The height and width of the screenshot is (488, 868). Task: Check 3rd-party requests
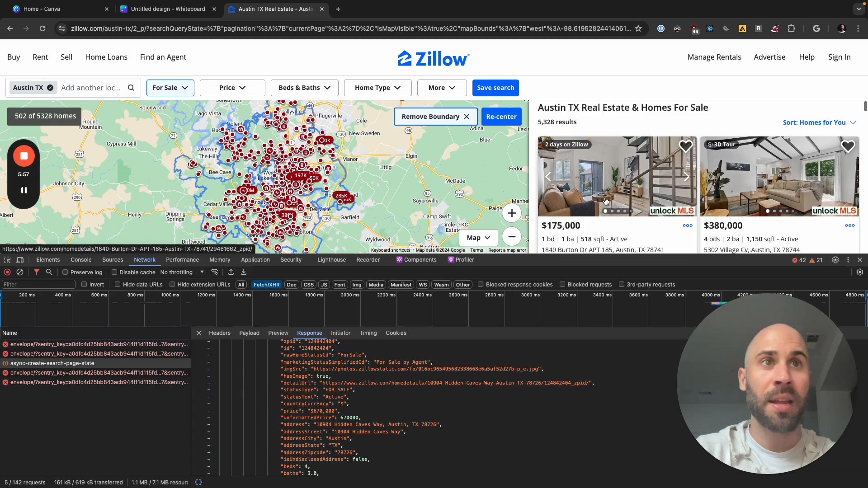pyautogui.click(x=622, y=285)
